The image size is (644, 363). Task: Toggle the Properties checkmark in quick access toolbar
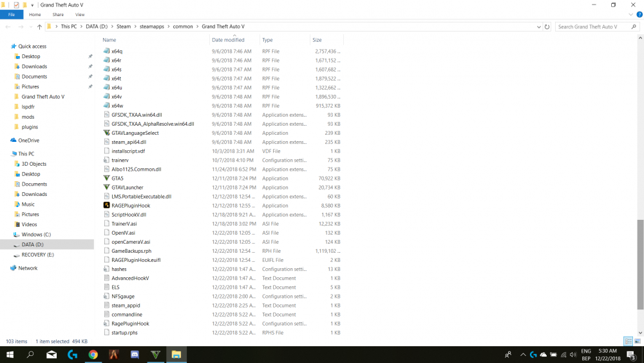coord(17,5)
